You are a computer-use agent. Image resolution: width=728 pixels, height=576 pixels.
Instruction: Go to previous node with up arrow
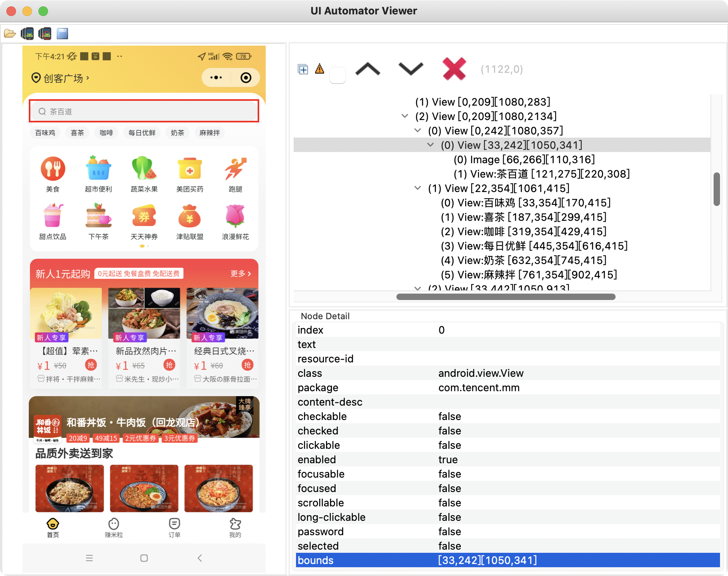(368, 69)
